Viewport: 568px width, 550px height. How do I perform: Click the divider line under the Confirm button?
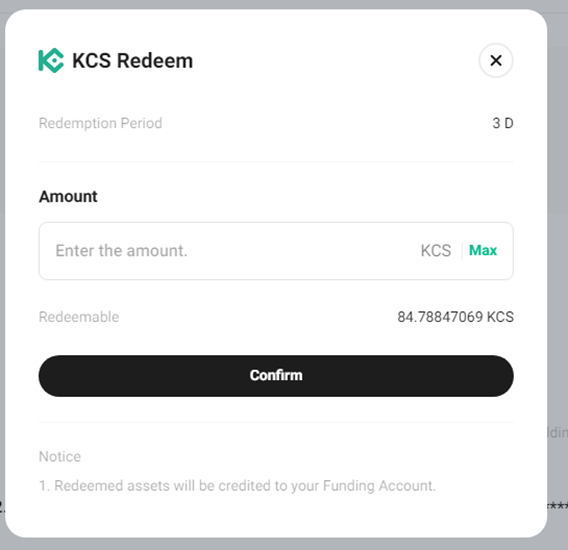tap(276, 422)
